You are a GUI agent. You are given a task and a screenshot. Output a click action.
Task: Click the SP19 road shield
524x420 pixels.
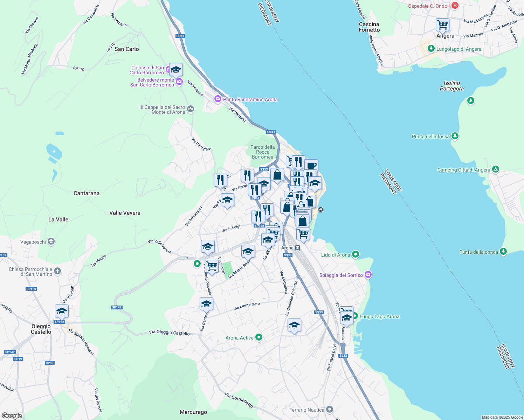click(x=18, y=359)
